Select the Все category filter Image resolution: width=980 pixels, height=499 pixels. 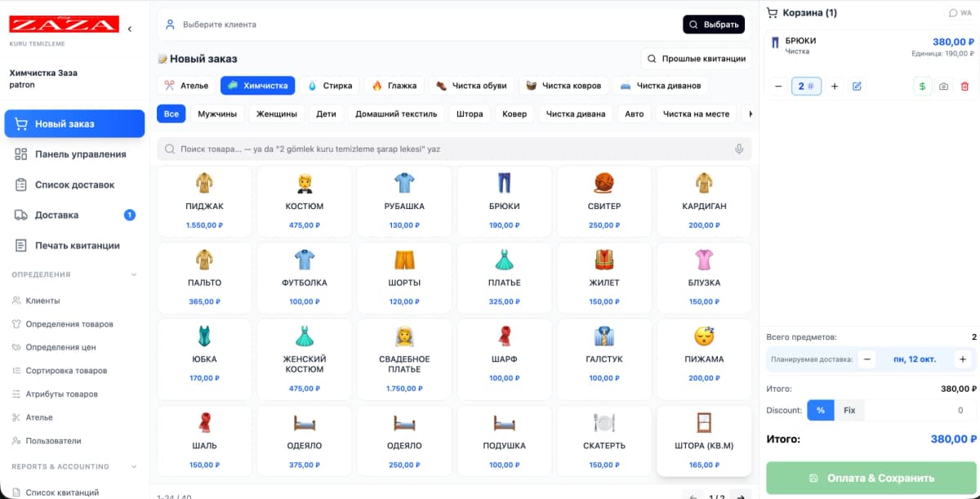coord(171,114)
